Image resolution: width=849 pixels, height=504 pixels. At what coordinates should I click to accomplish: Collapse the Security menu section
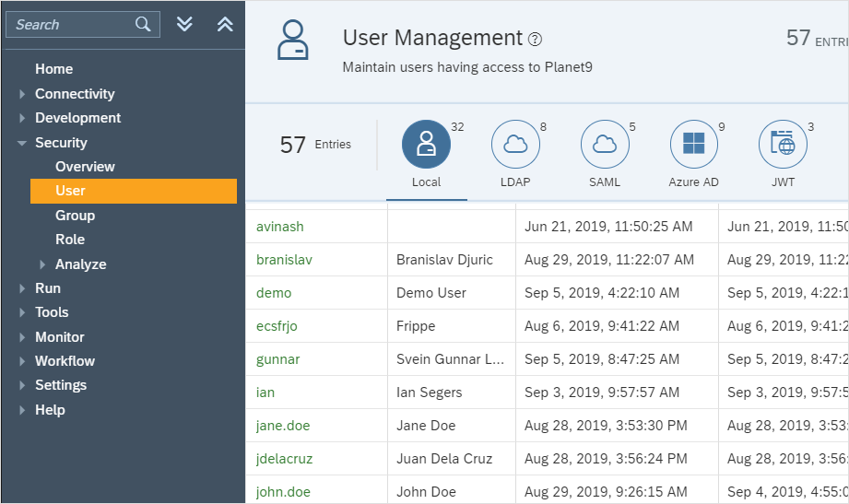[22, 143]
